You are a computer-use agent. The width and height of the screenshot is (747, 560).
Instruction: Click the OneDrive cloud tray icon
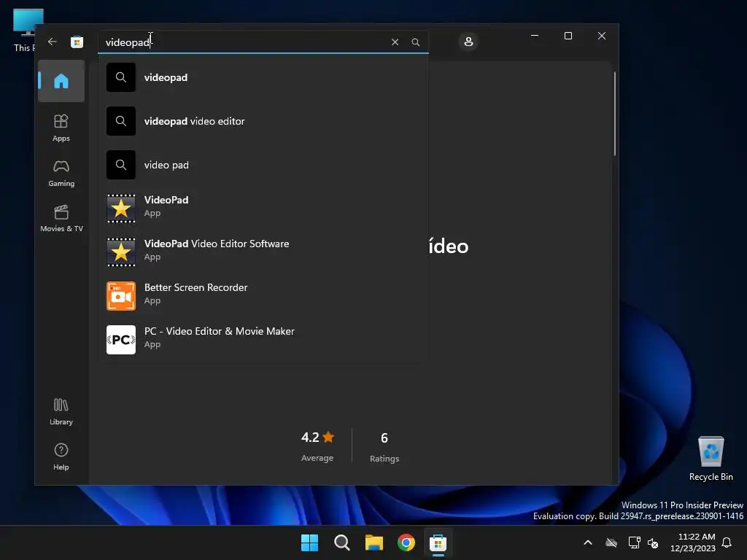[x=611, y=542]
